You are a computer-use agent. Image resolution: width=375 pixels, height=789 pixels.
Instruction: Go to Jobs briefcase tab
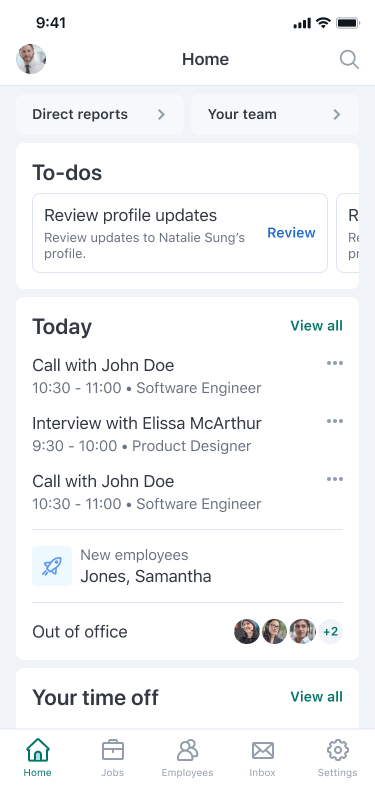click(x=112, y=750)
